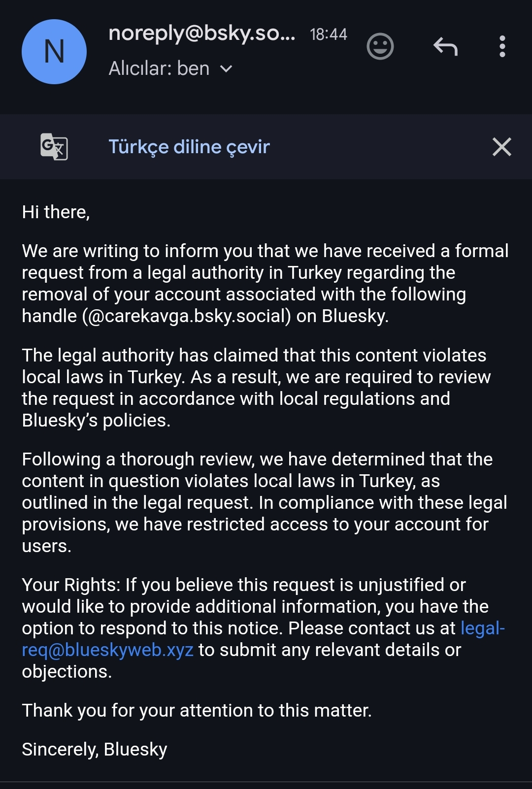Tap the 'req@blueskyweb.xyz' link text
The width and height of the screenshot is (532, 789).
point(107,650)
